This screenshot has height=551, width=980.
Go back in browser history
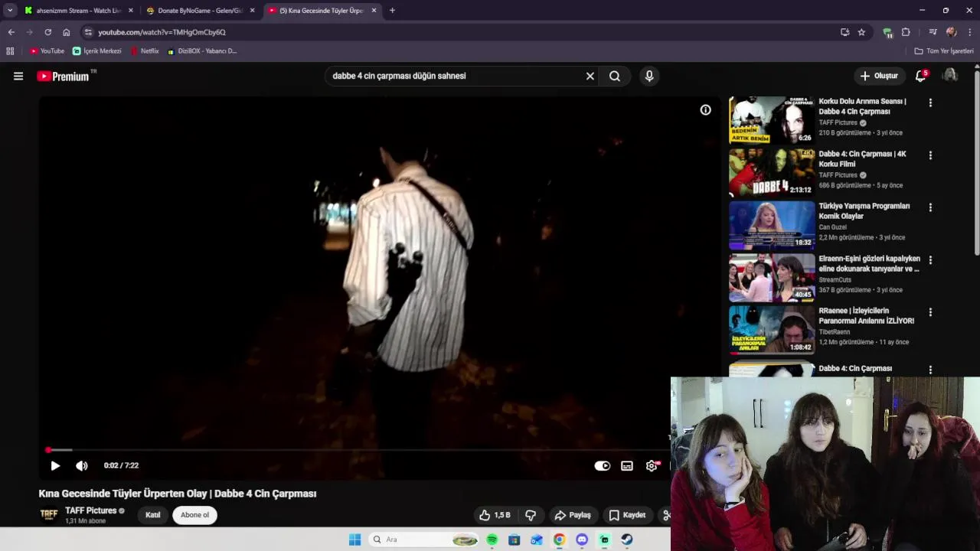pos(11,32)
